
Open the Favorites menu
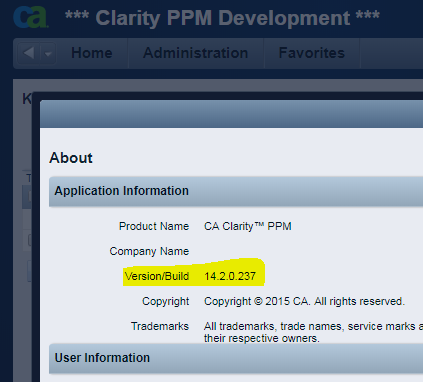click(312, 53)
